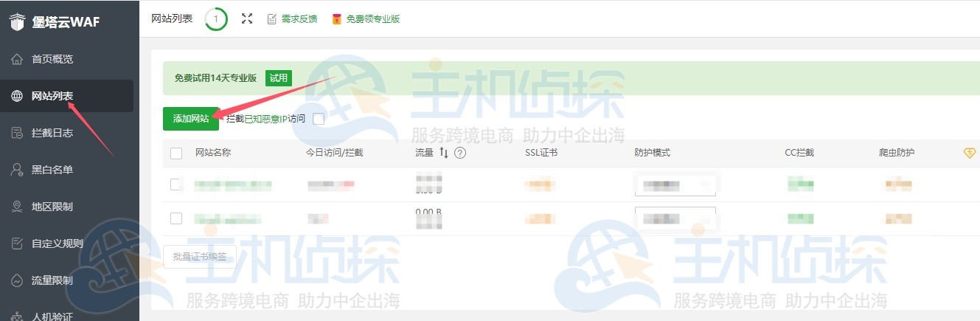980x321 pixels.
Task: Open 防护模式 dropdown in first row
Action: coord(675,184)
